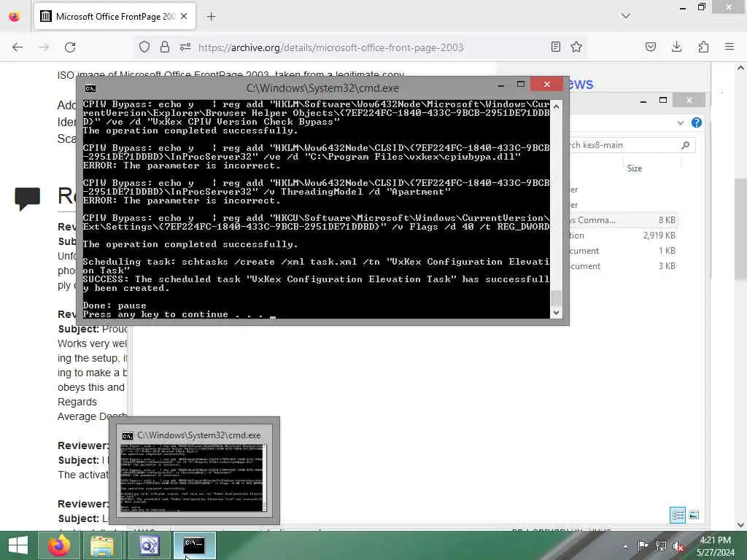Select the 3 KB document row

coord(623,265)
